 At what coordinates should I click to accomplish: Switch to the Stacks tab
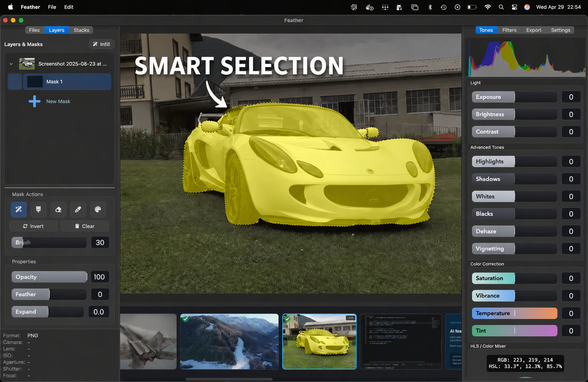click(x=81, y=30)
